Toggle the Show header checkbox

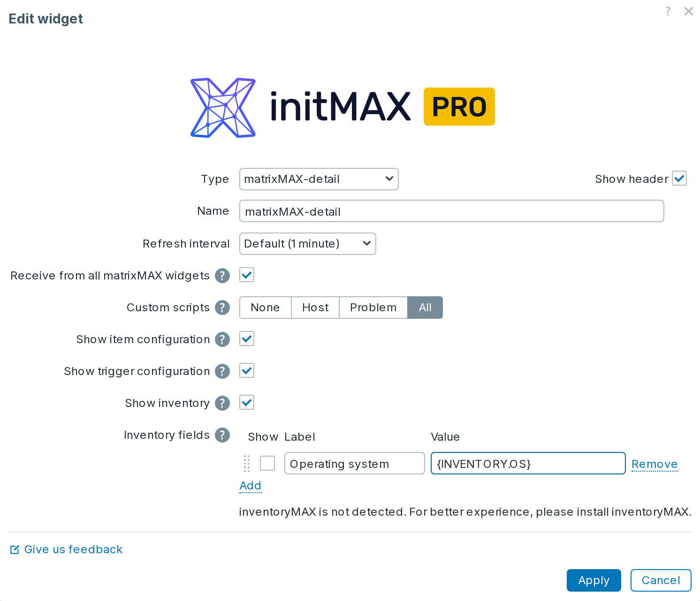pyautogui.click(x=679, y=178)
